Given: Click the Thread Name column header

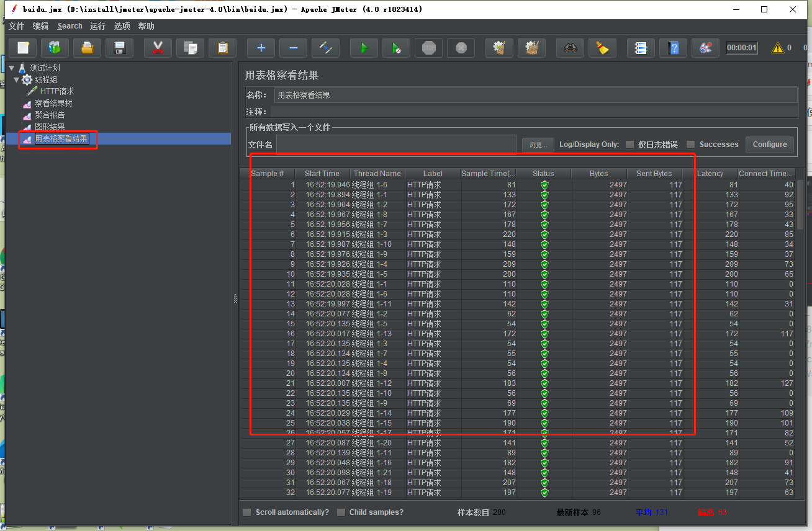Looking at the screenshot, I should pos(377,174).
